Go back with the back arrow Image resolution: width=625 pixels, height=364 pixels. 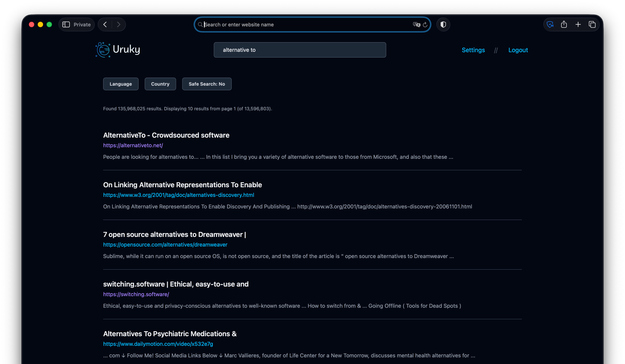tap(105, 24)
